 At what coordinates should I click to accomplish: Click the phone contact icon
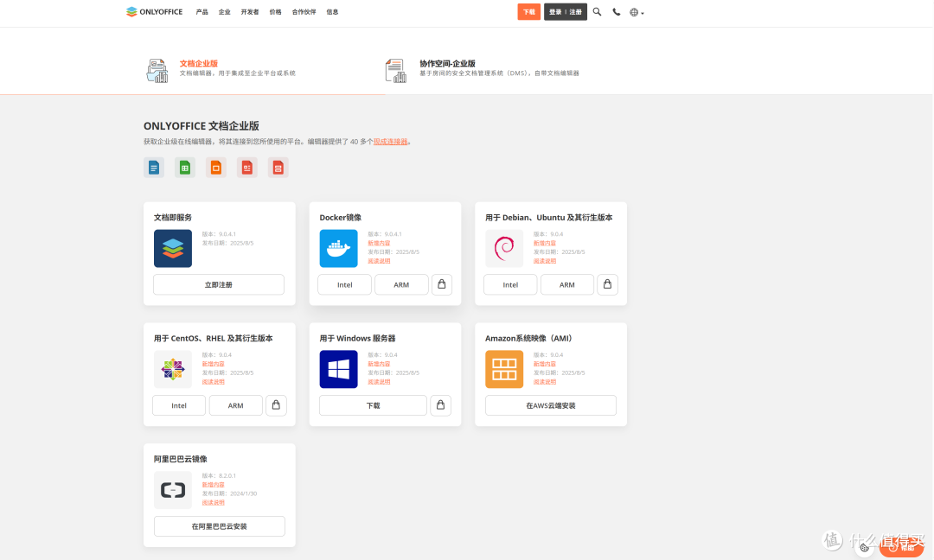coord(617,12)
